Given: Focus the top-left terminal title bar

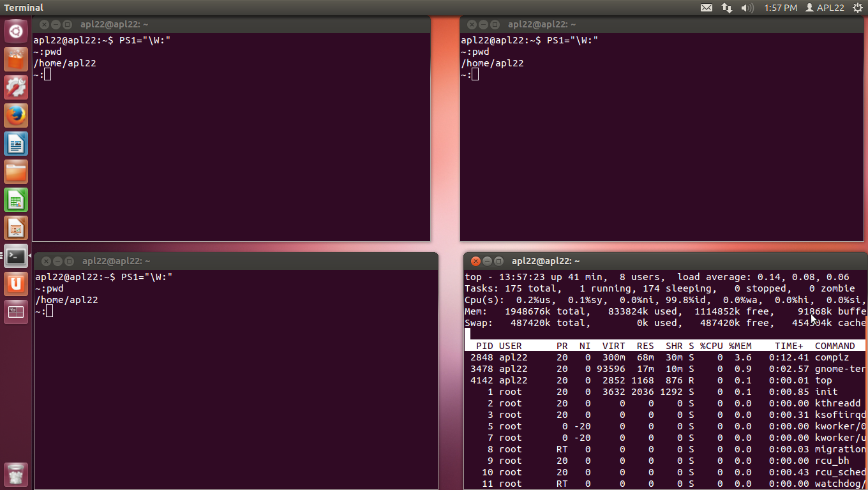Looking at the screenshot, I should pos(231,24).
